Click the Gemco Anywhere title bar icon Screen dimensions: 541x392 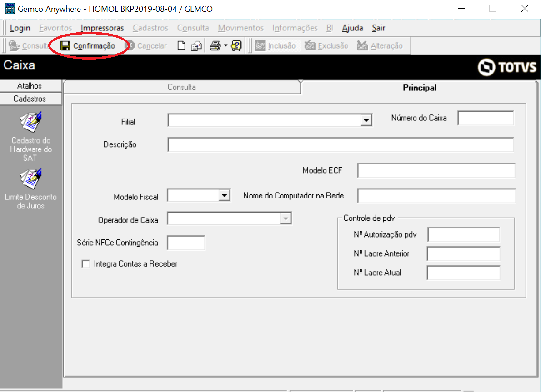[x=10, y=8]
